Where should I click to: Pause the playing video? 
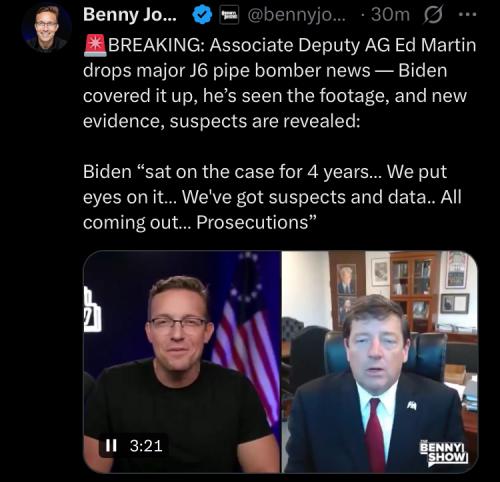click(x=111, y=445)
